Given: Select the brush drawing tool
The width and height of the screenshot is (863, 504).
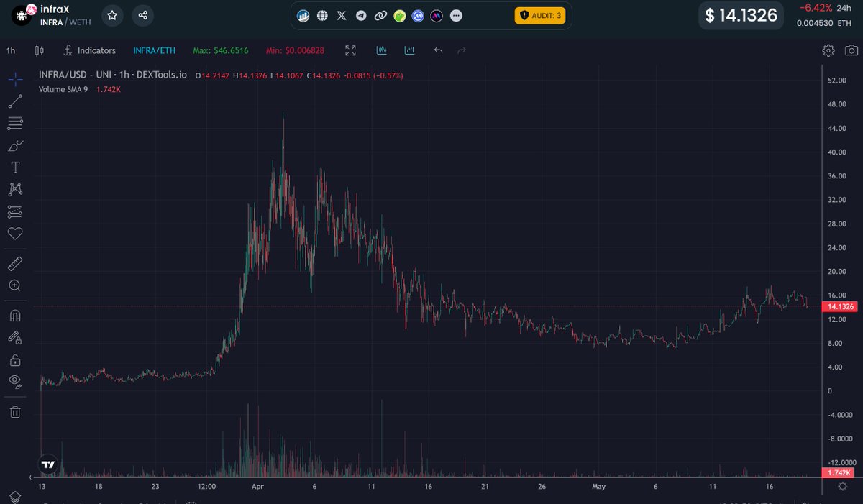Looking at the screenshot, I should click(x=15, y=146).
